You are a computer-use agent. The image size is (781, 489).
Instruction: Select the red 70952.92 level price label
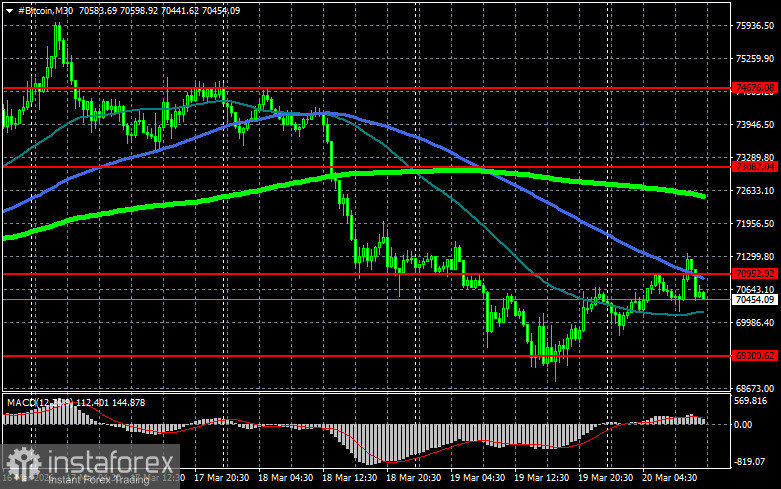tap(755, 273)
